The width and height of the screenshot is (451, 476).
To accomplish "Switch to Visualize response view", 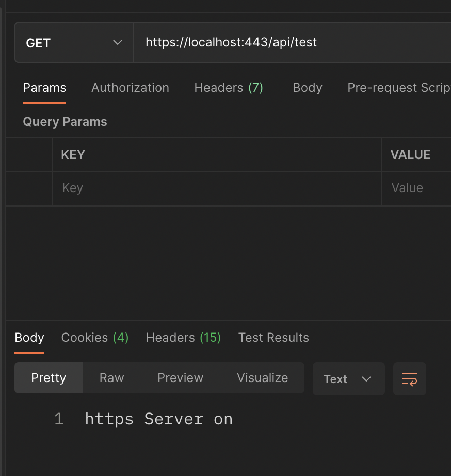I will point(262,378).
